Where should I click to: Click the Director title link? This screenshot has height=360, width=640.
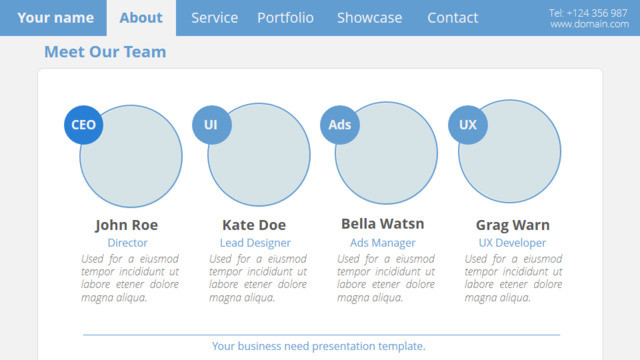pyautogui.click(x=127, y=243)
